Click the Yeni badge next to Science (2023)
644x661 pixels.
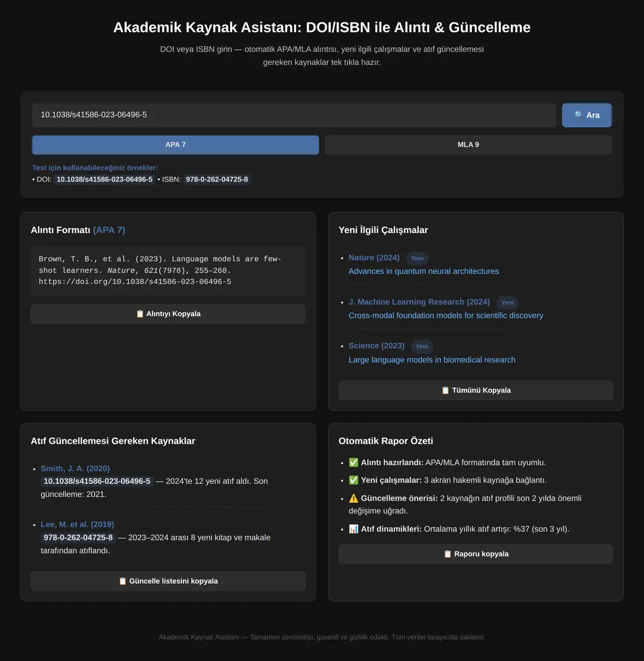tap(422, 346)
